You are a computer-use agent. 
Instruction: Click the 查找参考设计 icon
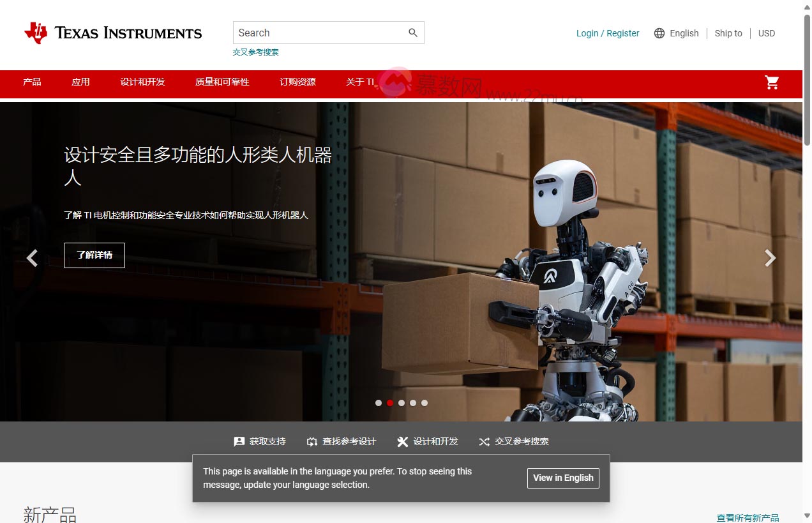312,441
